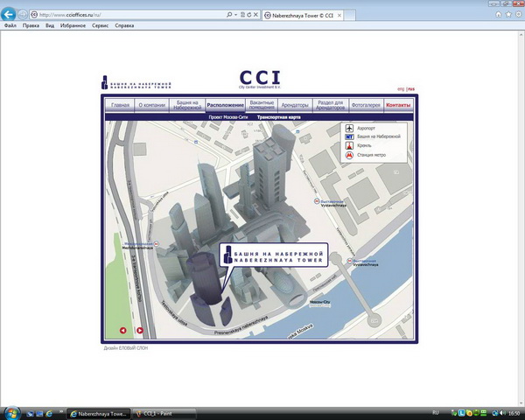This screenshot has width=525, height=420.
Task: Click the dark purple highlighted tower on map
Action: 204,278
